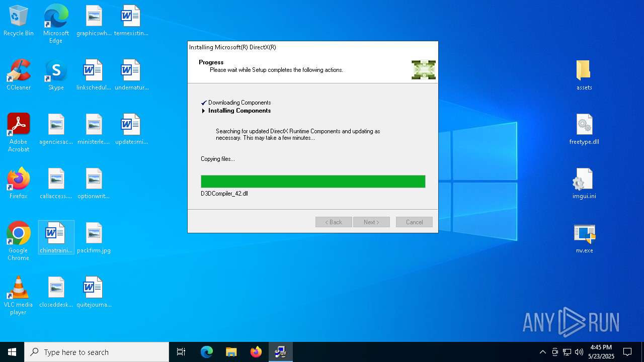Click the D3DCompiler_42.dll file name text
The image size is (644, 362).
click(224, 194)
